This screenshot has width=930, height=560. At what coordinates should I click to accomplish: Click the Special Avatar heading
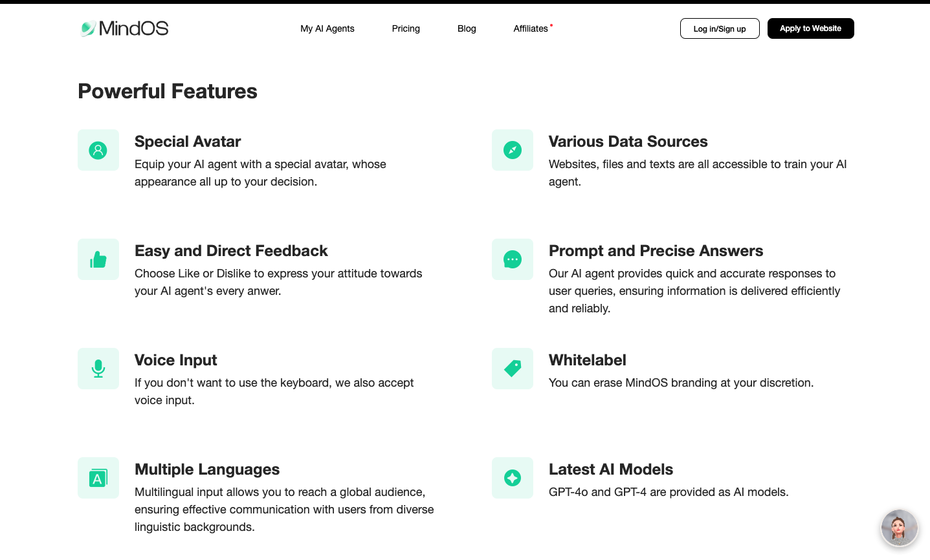tap(188, 142)
